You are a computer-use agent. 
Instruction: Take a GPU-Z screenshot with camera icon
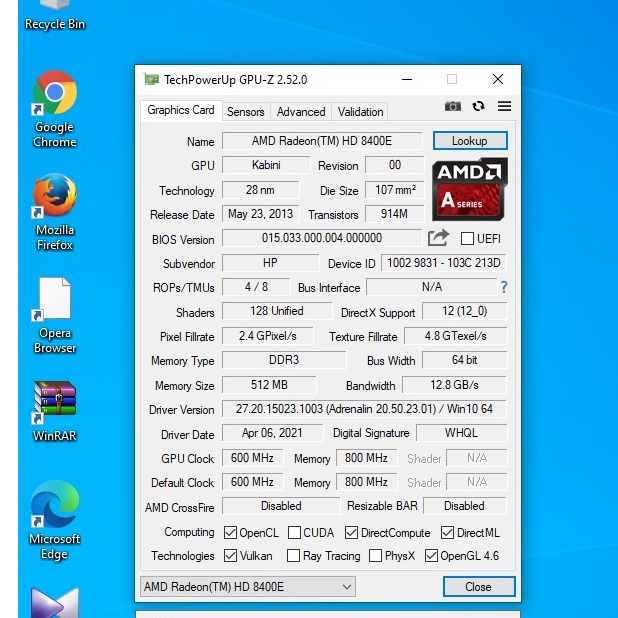[x=452, y=106]
